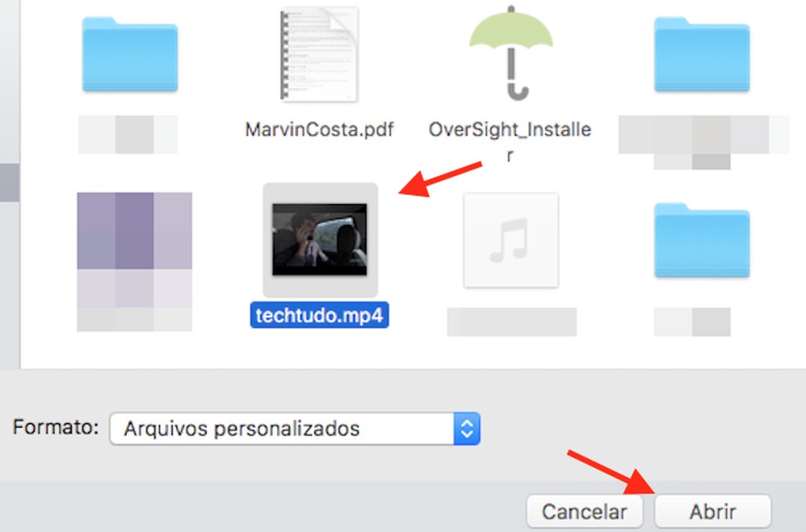
Task: Open the blue folder in the top-left corner
Action: [x=131, y=52]
